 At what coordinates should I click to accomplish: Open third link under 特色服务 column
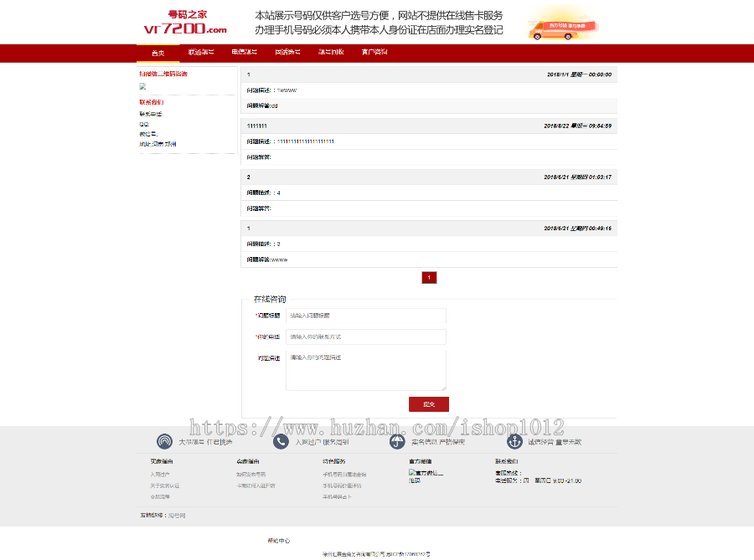[x=337, y=497]
